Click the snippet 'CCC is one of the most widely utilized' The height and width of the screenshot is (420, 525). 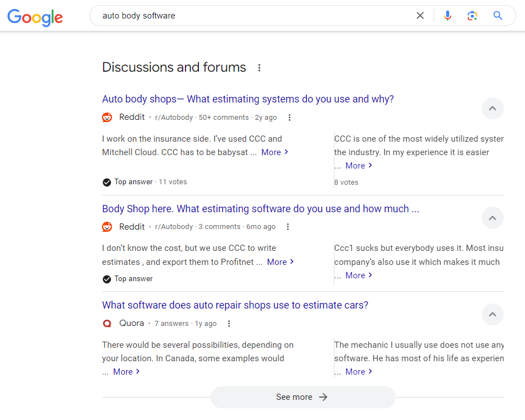point(419,146)
